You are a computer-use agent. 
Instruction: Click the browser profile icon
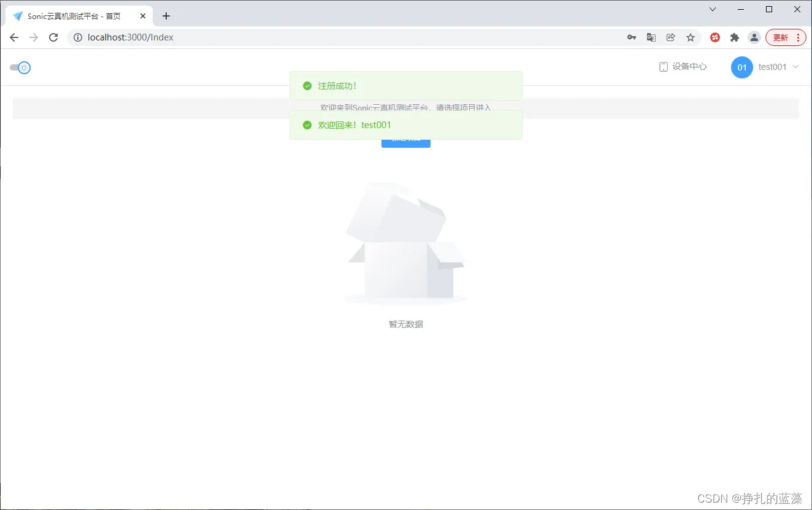pyautogui.click(x=754, y=37)
